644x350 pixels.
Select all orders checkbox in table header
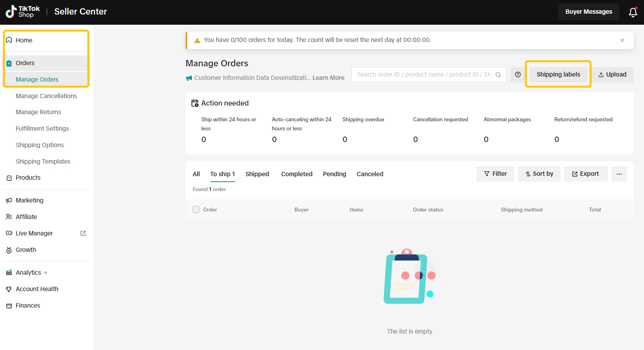click(196, 210)
